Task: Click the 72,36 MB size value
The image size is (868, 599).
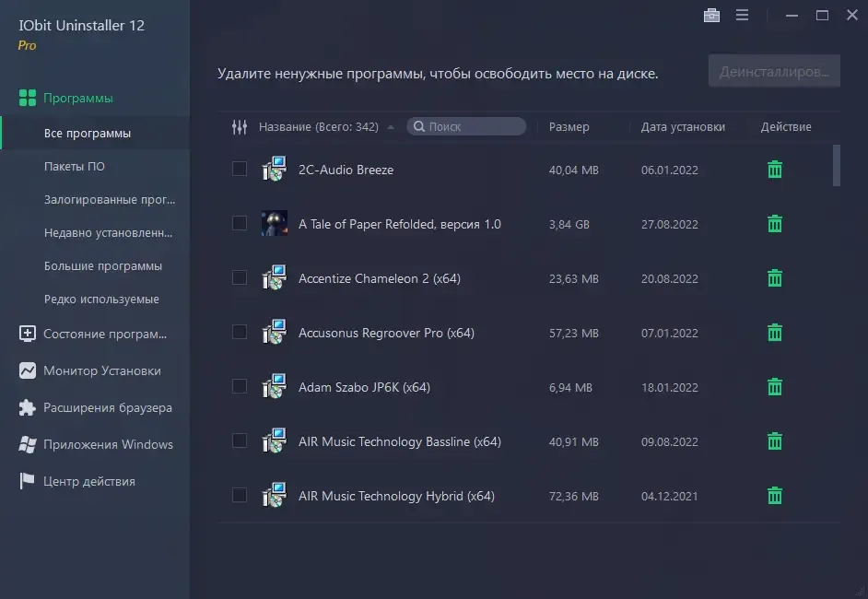Action: pos(573,496)
